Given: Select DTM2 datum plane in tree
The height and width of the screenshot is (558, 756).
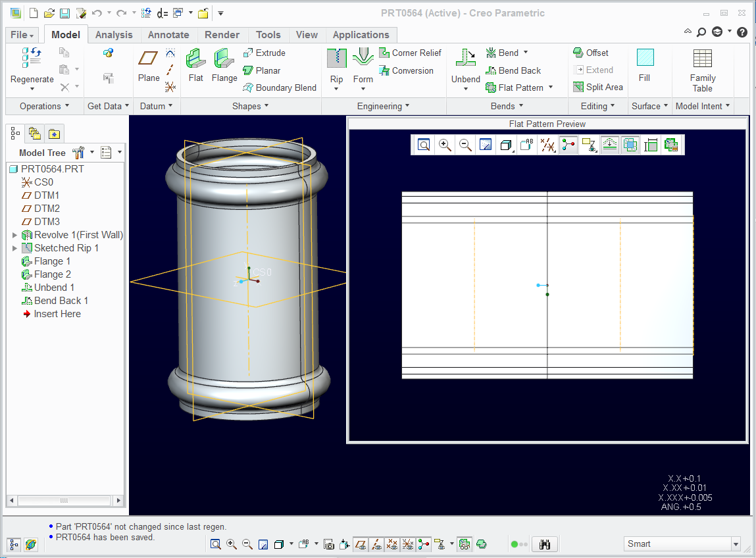Looking at the screenshot, I should (x=41, y=209).
